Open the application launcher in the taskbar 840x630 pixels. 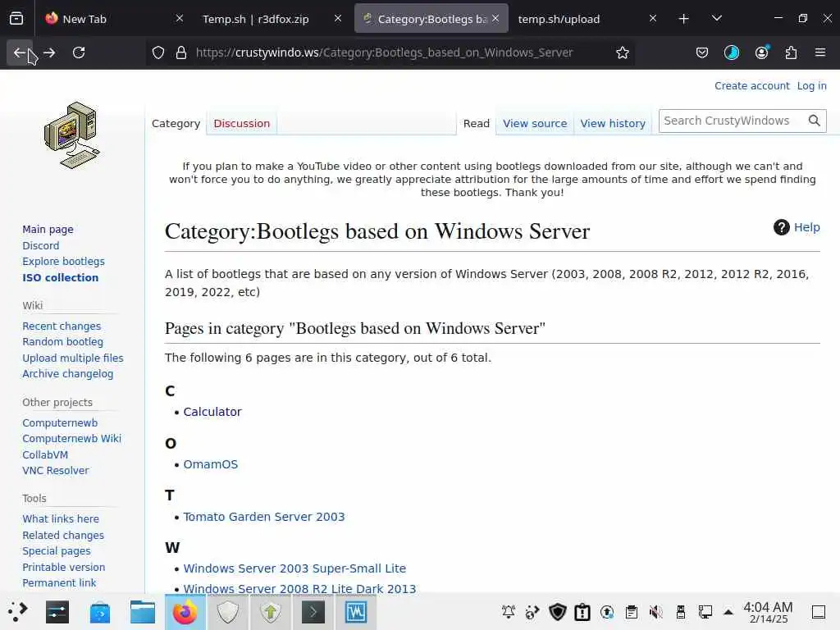tap(17, 612)
